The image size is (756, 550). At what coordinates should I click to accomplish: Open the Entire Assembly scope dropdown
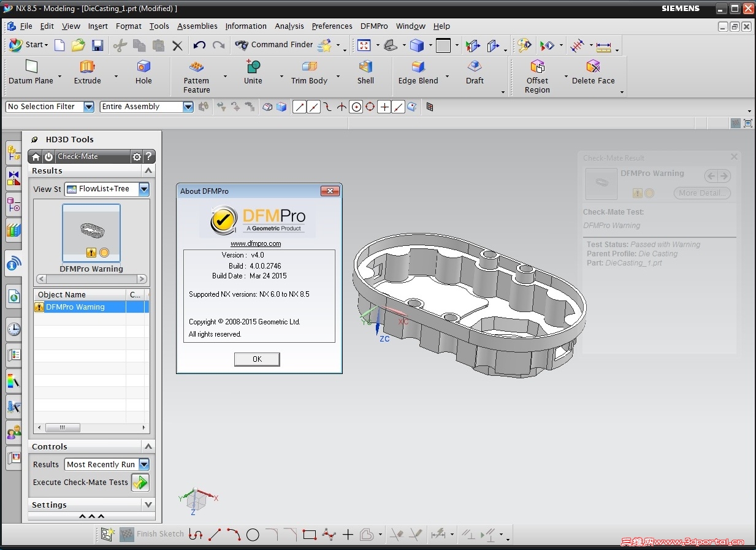tap(188, 107)
